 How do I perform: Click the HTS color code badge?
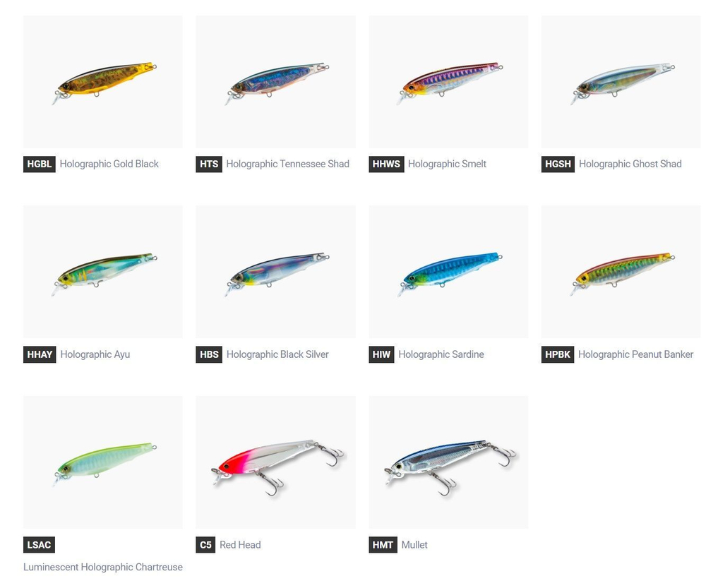209,164
